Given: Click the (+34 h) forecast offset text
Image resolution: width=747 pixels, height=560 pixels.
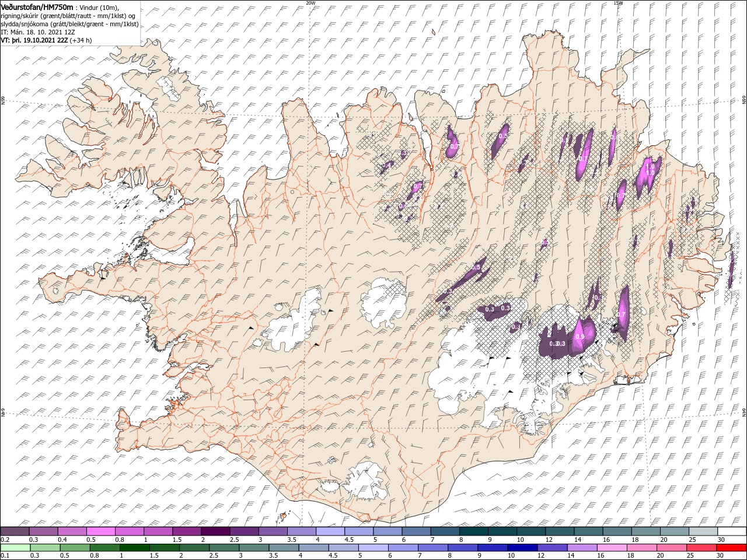Looking at the screenshot, I should [81, 40].
